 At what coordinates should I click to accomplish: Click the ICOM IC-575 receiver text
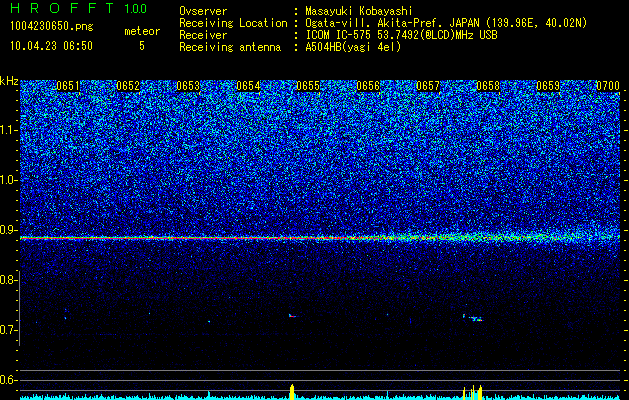(x=401, y=35)
